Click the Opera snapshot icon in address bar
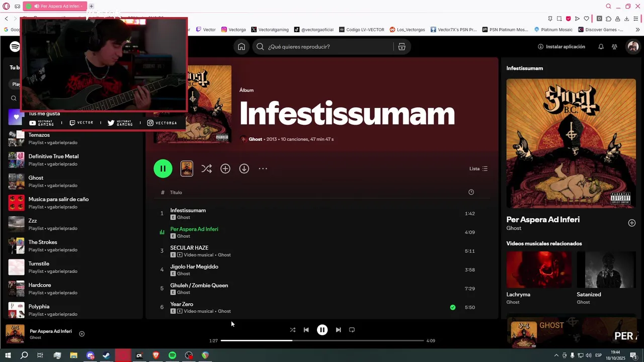 click(559, 19)
